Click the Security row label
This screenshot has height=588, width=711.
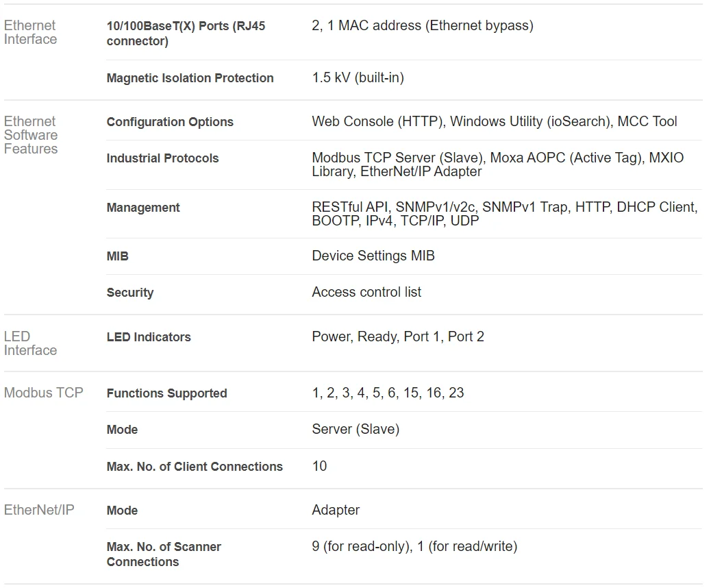click(129, 293)
